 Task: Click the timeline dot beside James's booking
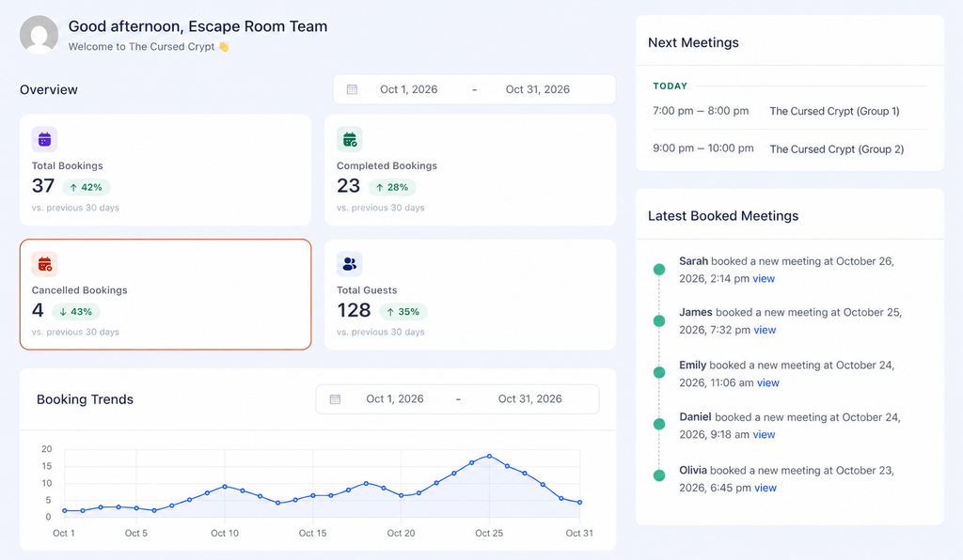[659, 320]
